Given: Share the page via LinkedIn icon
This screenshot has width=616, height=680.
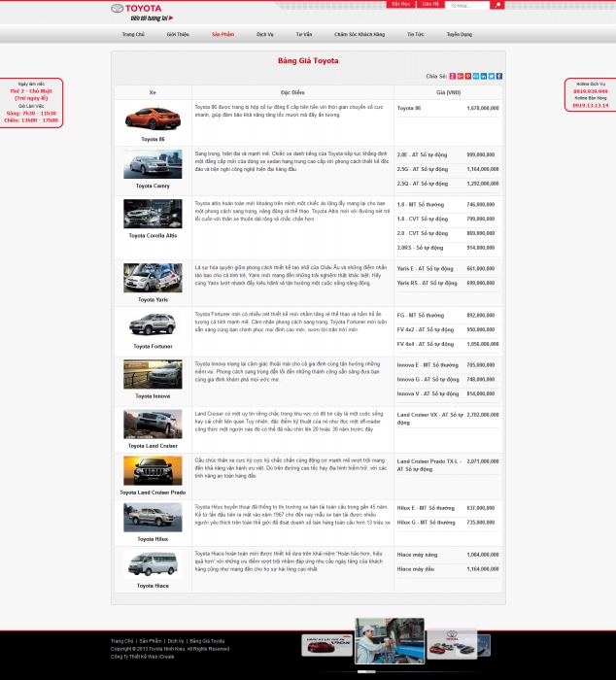Looking at the screenshot, I should (x=483, y=76).
